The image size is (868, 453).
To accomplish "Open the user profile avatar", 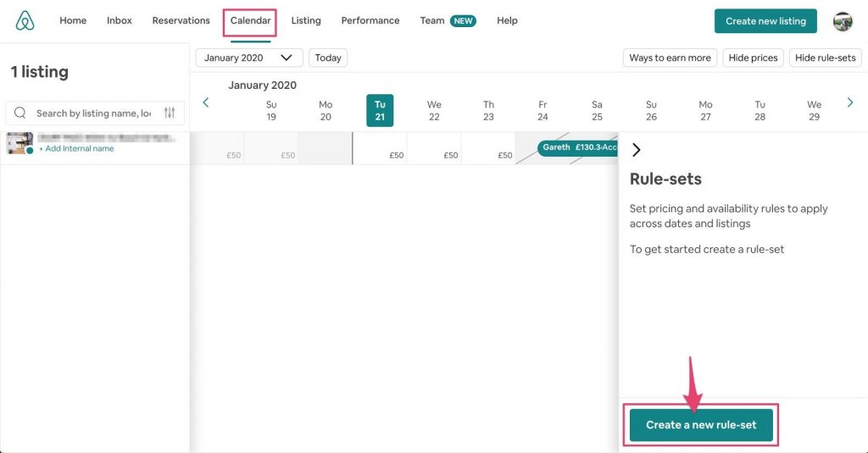I will [842, 21].
